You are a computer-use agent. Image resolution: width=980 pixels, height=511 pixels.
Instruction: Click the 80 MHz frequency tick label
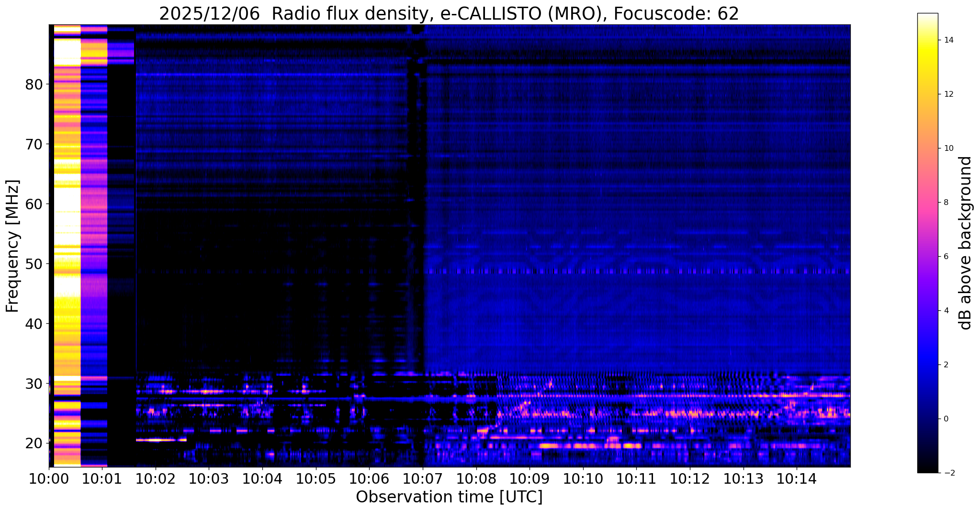click(x=34, y=85)
